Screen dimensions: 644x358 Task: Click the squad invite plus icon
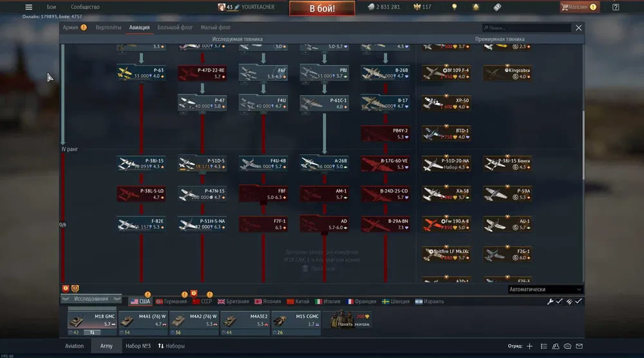point(530,346)
